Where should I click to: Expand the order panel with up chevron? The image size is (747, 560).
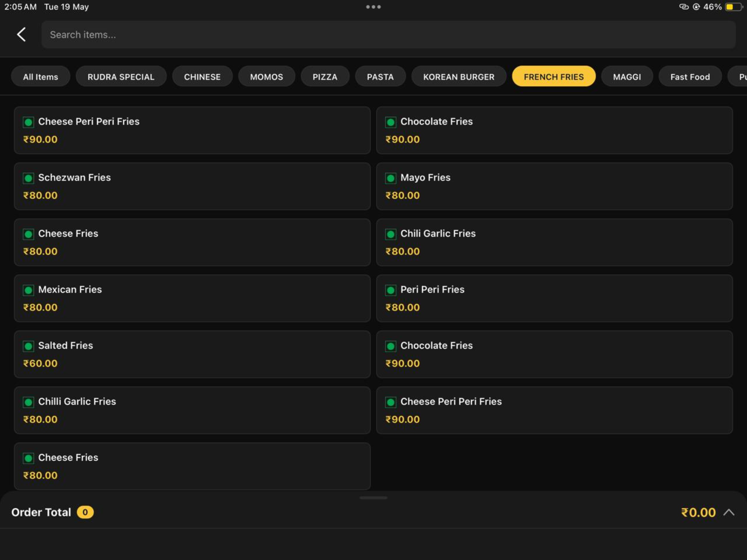tap(729, 512)
